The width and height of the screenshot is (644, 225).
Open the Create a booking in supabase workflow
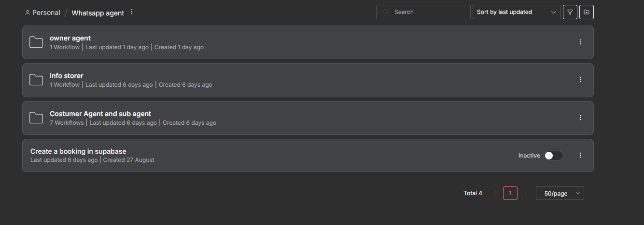click(x=78, y=151)
